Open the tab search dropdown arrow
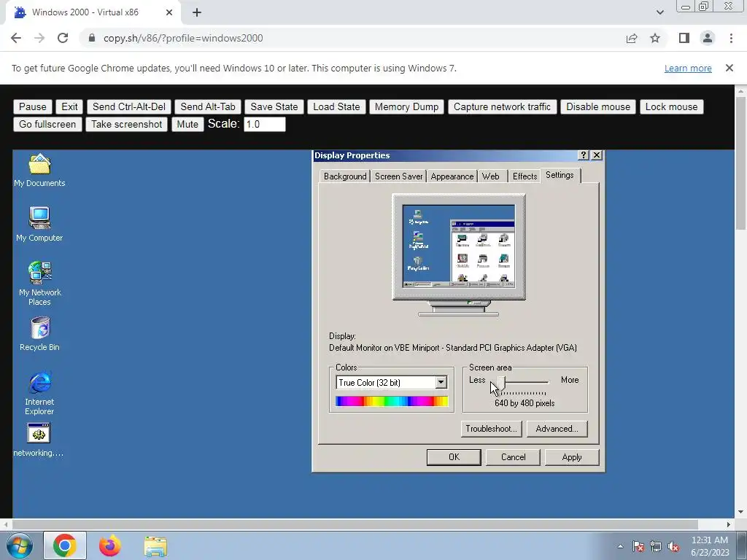This screenshot has width=747, height=560. tap(659, 12)
